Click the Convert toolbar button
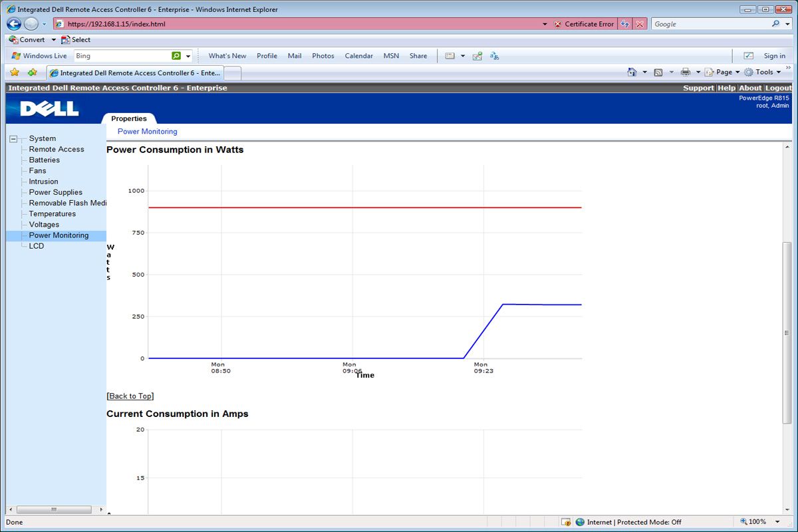Image resolution: width=798 pixels, height=532 pixels. [27, 40]
